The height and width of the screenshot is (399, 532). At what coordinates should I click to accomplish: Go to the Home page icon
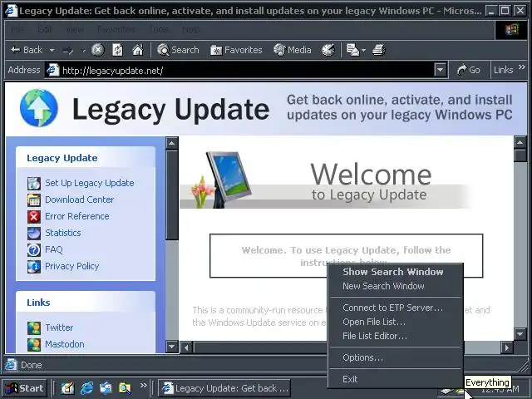click(x=138, y=50)
